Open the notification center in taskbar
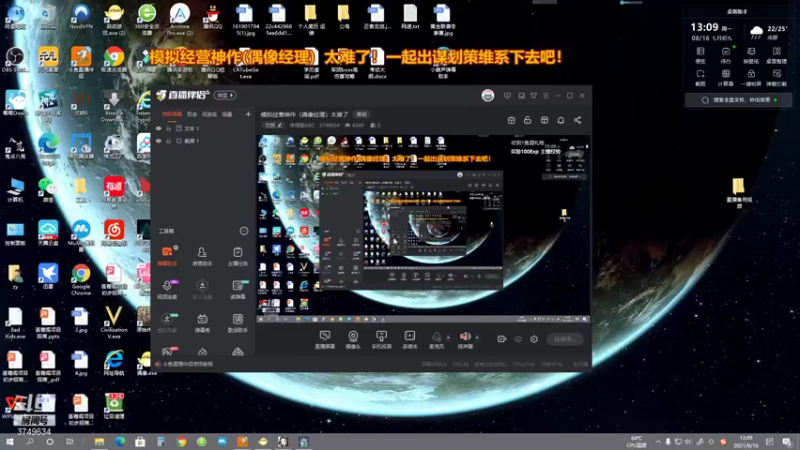Screen dimensions: 800x450 tap(787, 442)
